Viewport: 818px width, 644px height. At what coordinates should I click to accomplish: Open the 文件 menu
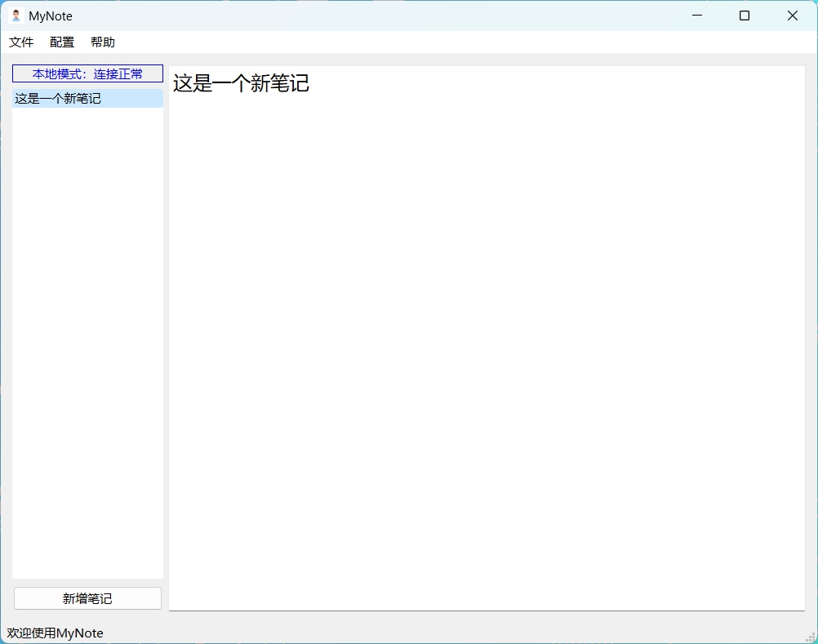(x=21, y=42)
